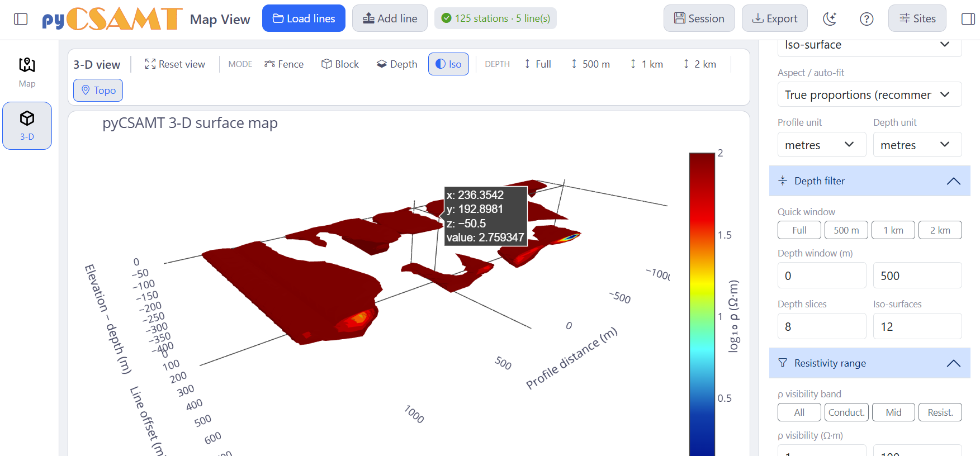The image size is (980, 456).
Task: Open the help question mark icon
Action: tap(867, 19)
